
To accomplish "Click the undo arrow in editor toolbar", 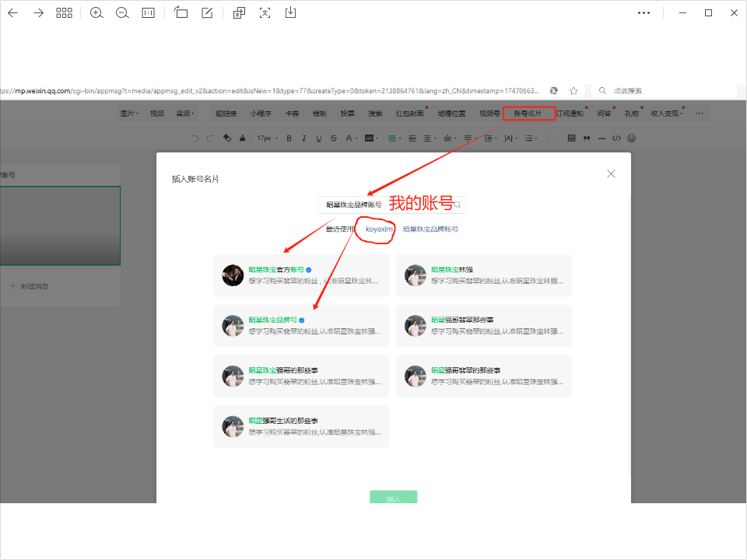I will click(x=195, y=138).
